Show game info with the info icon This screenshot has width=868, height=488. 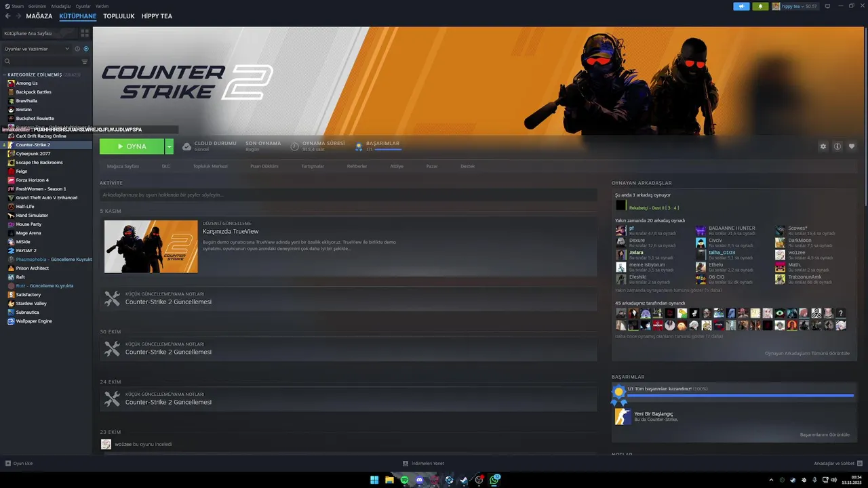click(x=837, y=146)
